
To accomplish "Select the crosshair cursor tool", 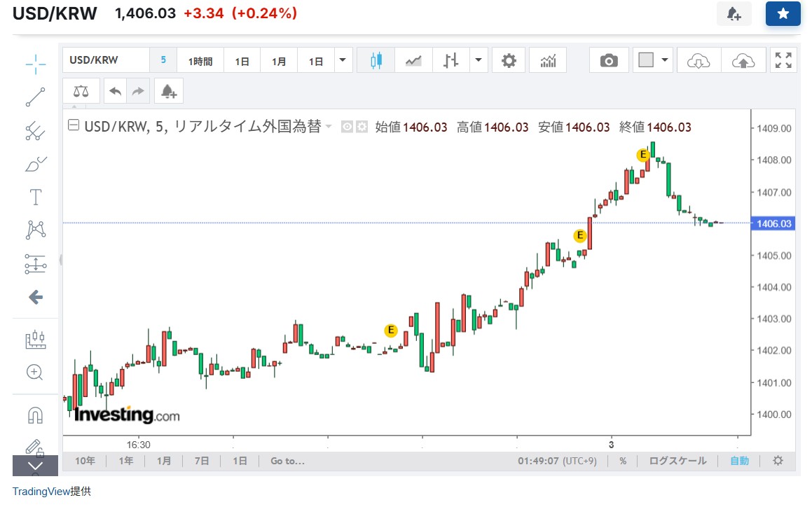I will click(35, 64).
